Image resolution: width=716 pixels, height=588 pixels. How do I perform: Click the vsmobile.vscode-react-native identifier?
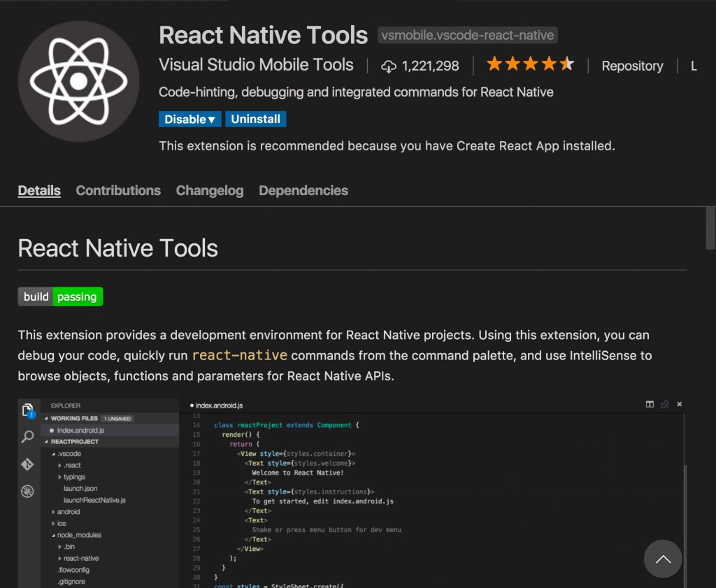468,35
